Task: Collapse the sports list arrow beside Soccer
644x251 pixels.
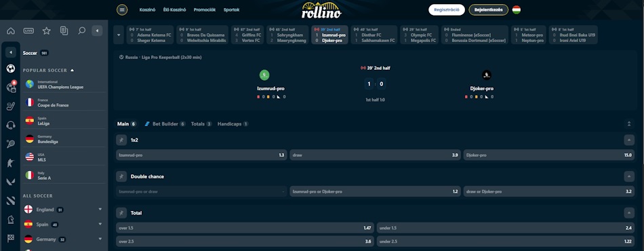Action: (11, 53)
